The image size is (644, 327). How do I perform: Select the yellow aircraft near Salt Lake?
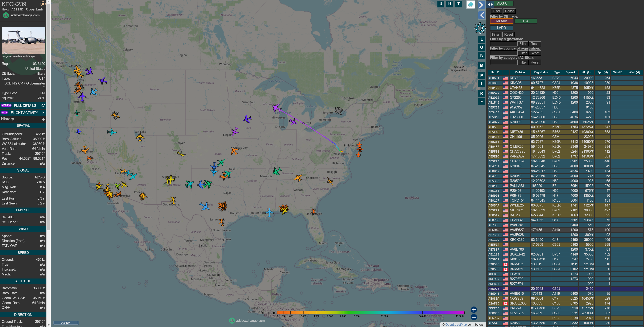tap(140, 137)
